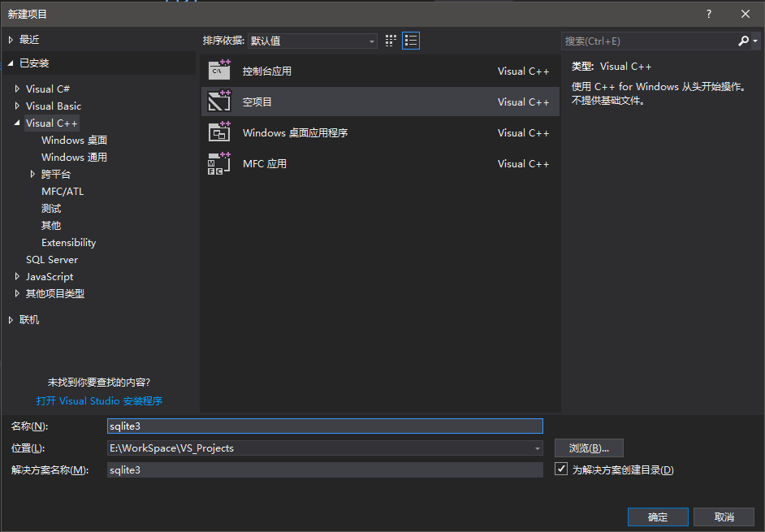Choose the Windows 桌面应用程序 template icon
Screen dimensions: 765x532
(219, 132)
